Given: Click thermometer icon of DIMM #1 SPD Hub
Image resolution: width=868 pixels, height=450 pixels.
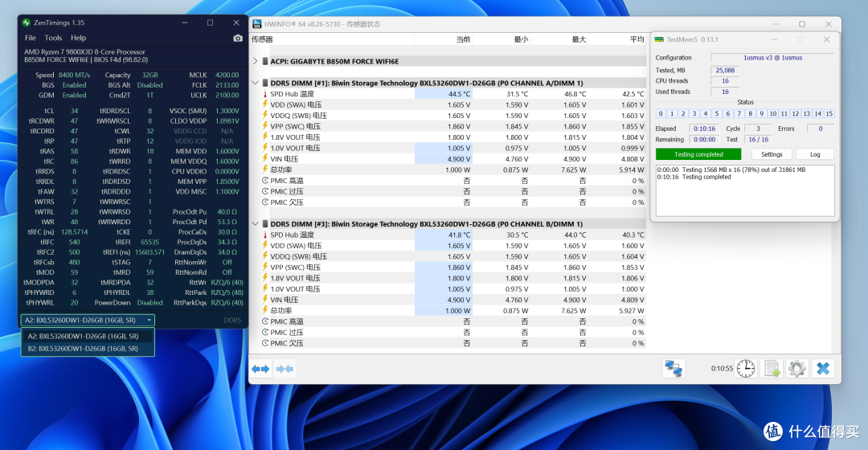Looking at the screenshot, I should pos(265,94).
